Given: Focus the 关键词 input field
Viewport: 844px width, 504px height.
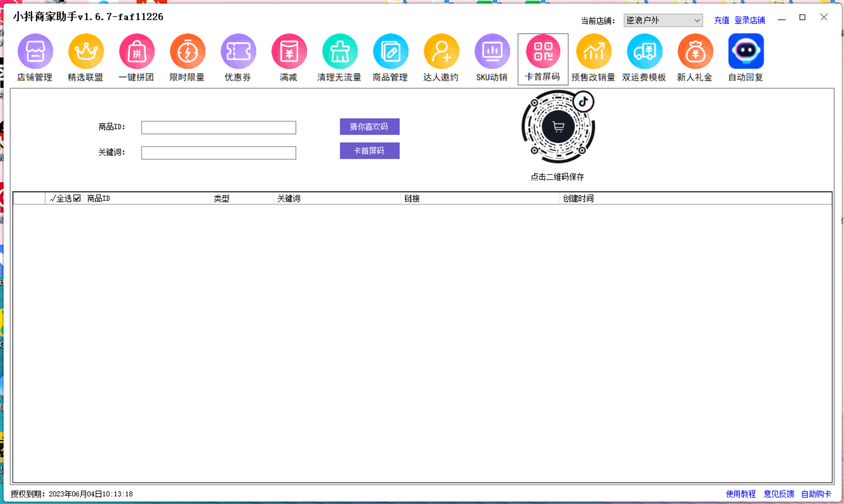Looking at the screenshot, I should tap(218, 153).
